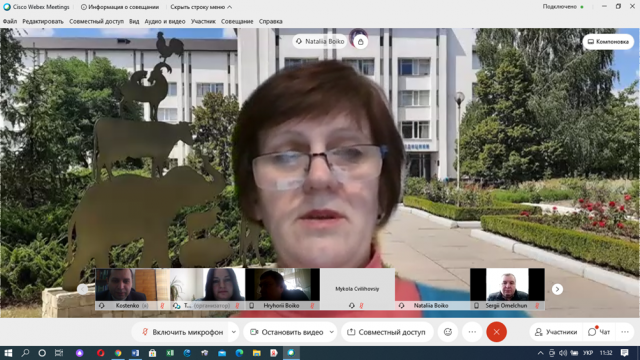Click Совместный доступ share button
640x360 pixels.
387,332
